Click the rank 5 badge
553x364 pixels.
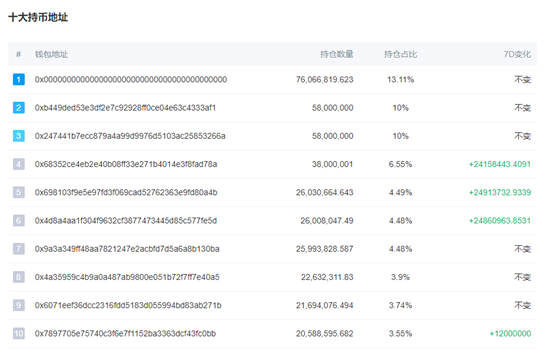tap(19, 192)
